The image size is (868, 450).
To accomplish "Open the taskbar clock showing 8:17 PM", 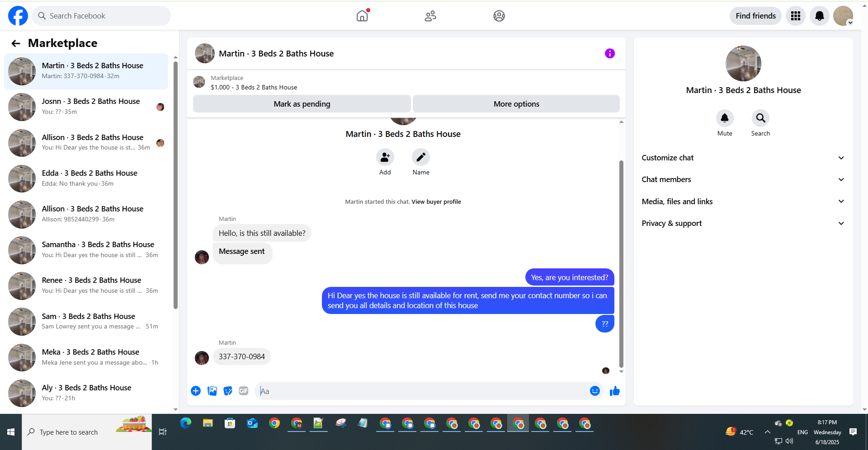I will coord(827,432).
